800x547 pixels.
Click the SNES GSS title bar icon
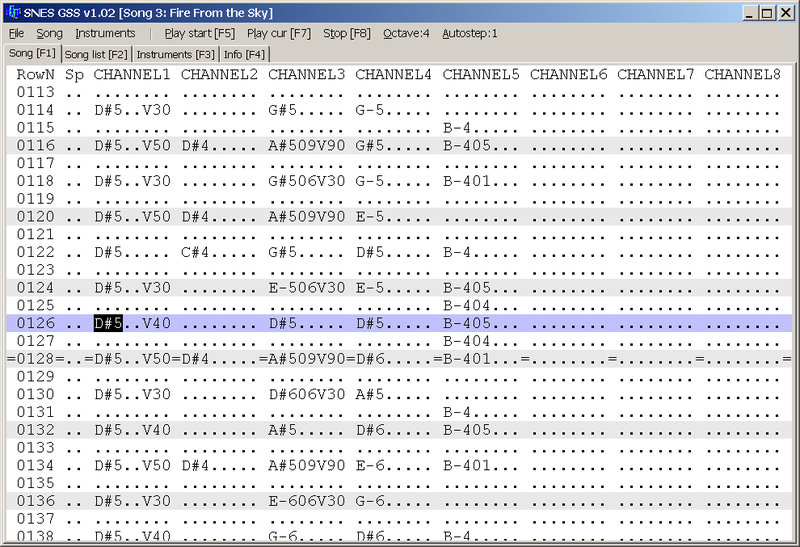[x=11, y=12]
